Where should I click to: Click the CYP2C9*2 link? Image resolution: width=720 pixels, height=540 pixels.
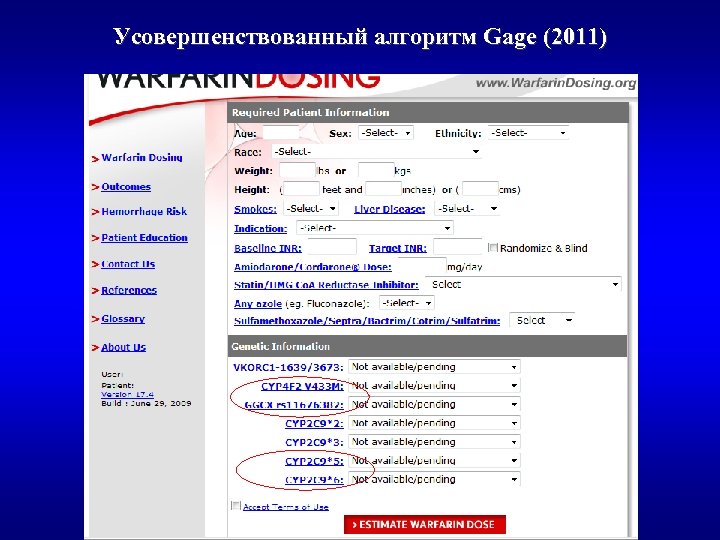(314, 424)
